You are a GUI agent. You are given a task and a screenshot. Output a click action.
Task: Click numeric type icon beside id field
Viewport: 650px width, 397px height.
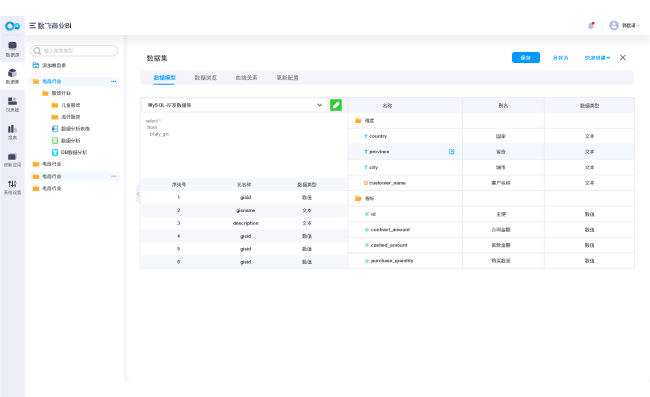pyautogui.click(x=366, y=214)
